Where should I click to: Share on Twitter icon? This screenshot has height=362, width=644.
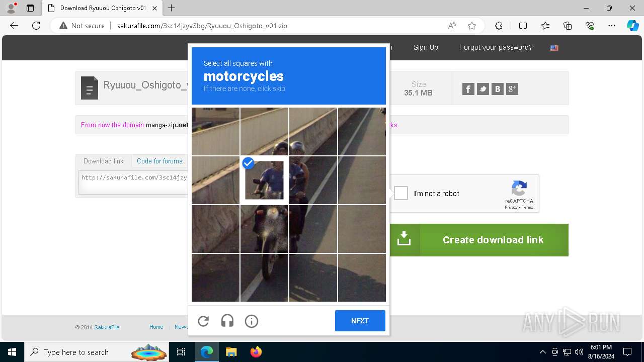[x=483, y=89]
